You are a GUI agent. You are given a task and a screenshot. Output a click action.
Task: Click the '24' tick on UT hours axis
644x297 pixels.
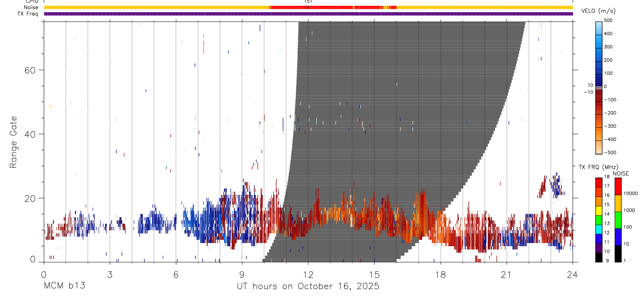coord(572,274)
